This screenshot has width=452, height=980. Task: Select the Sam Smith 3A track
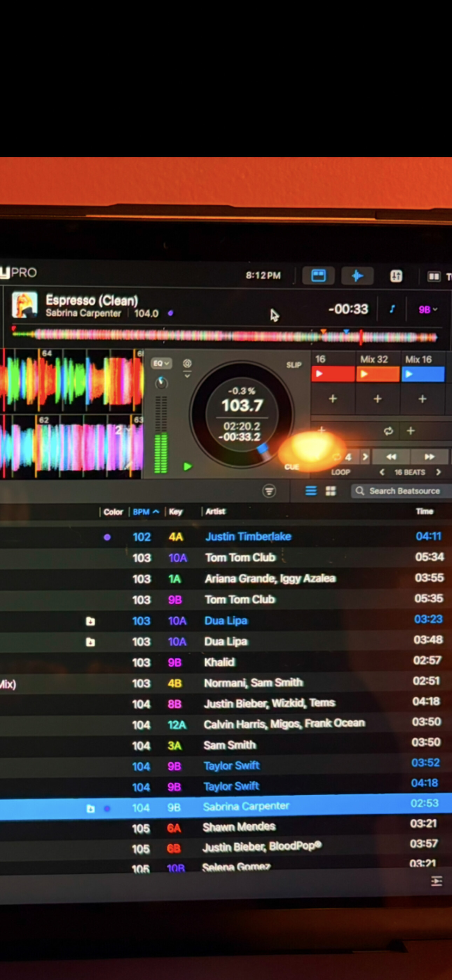point(226,744)
